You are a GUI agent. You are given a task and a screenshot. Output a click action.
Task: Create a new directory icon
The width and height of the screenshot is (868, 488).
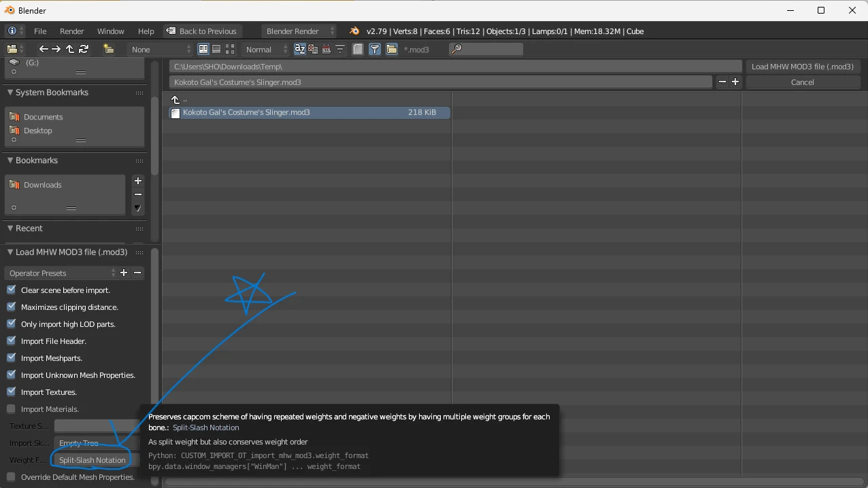click(x=108, y=49)
